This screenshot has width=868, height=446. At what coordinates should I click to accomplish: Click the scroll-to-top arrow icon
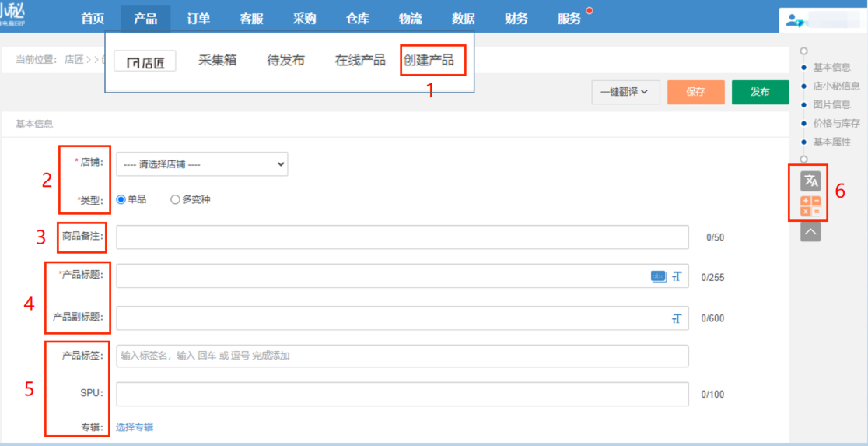point(810,232)
